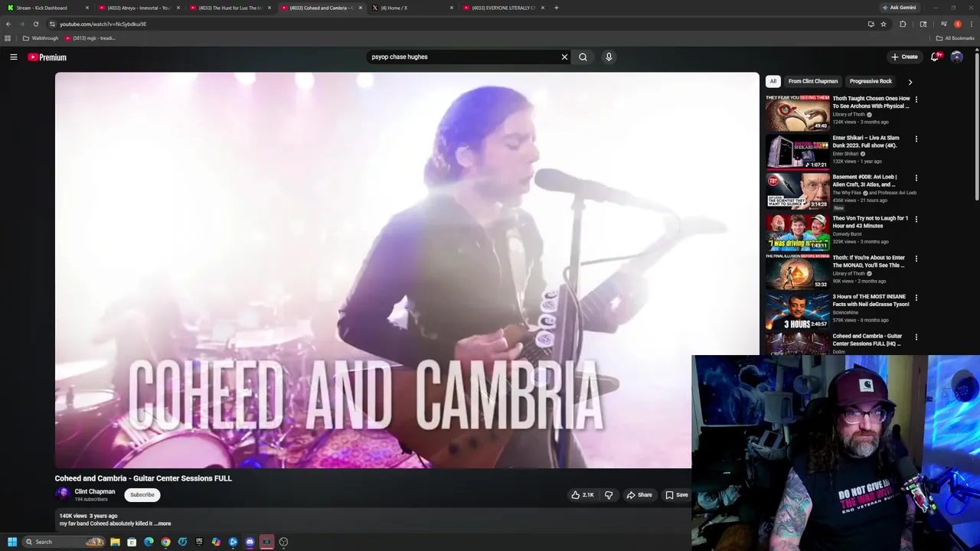Open options for Enter The MONAD video
980x551 pixels.
click(x=916, y=259)
